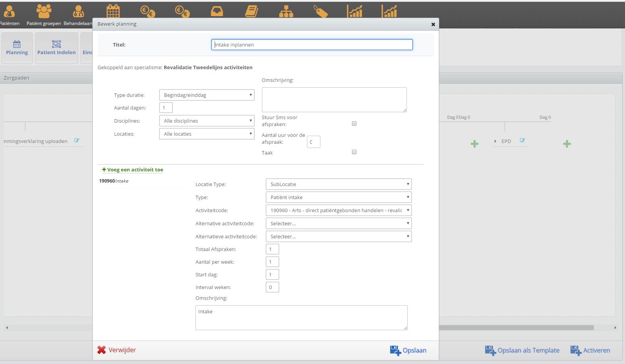This screenshot has height=364, width=625.
Task: Click euro coins icon beside the calendar icon
Action: (x=148, y=12)
